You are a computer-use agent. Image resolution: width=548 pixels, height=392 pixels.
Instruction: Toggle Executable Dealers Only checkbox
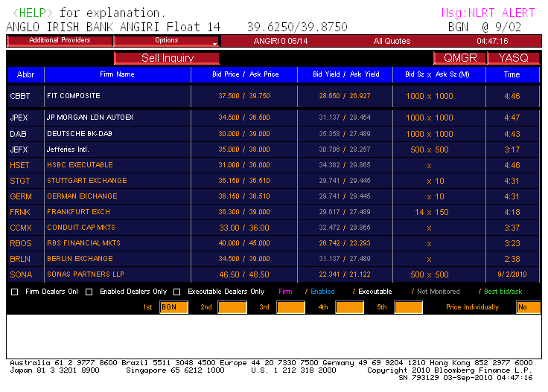pyautogui.click(x=177, y=292)
